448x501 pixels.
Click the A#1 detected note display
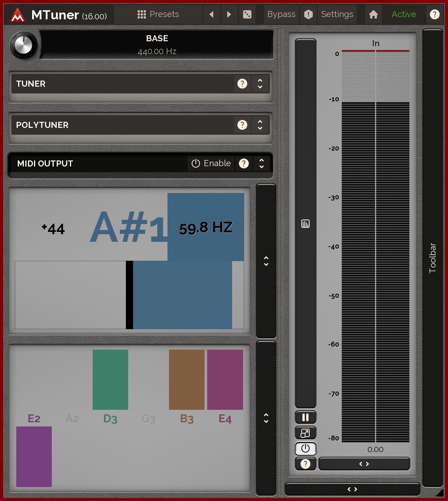click(129, 227)
